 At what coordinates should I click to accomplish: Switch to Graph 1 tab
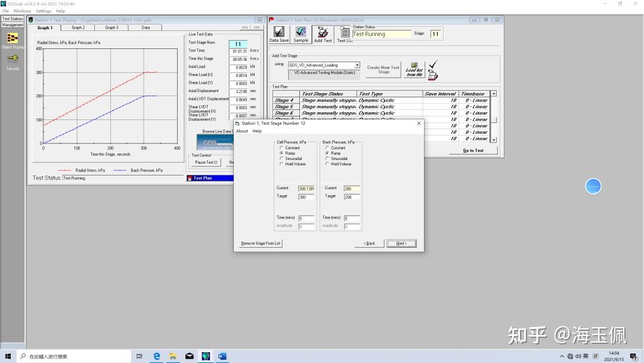(45, 27)
